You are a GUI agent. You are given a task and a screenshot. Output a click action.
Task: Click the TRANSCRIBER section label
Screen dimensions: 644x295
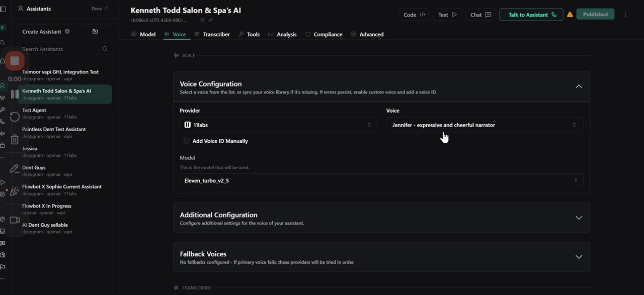click(196, 288)
